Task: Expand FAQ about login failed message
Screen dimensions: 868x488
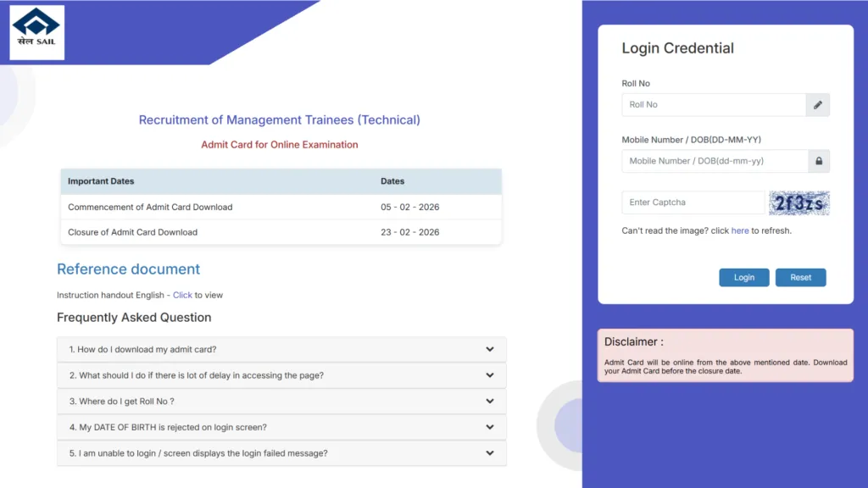Action: (281, 453)
